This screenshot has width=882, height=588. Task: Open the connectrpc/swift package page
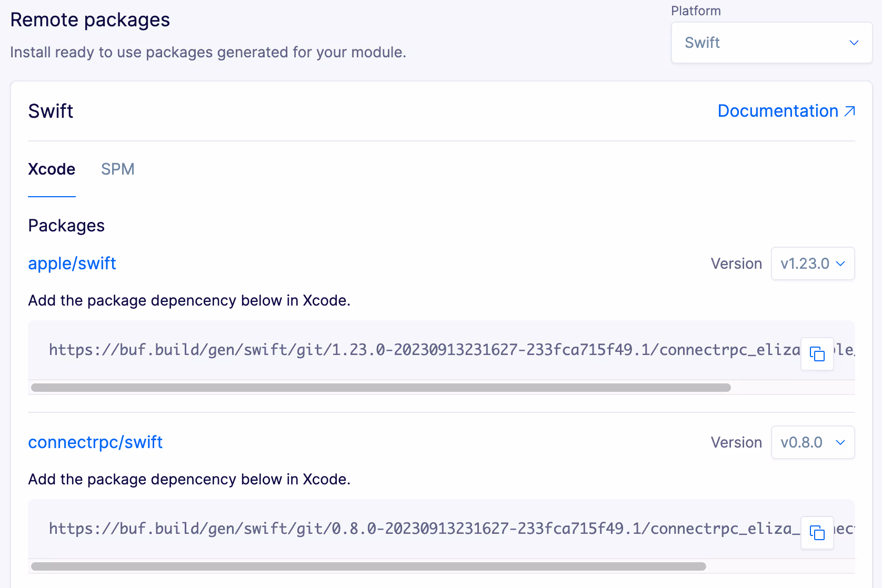pos(95,442)
